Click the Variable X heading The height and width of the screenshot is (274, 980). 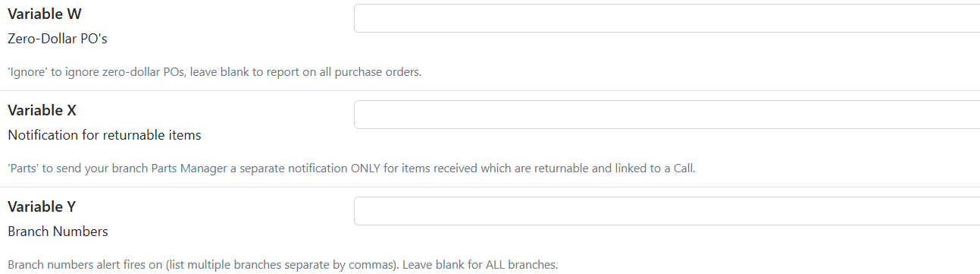[x=42, y=110]
